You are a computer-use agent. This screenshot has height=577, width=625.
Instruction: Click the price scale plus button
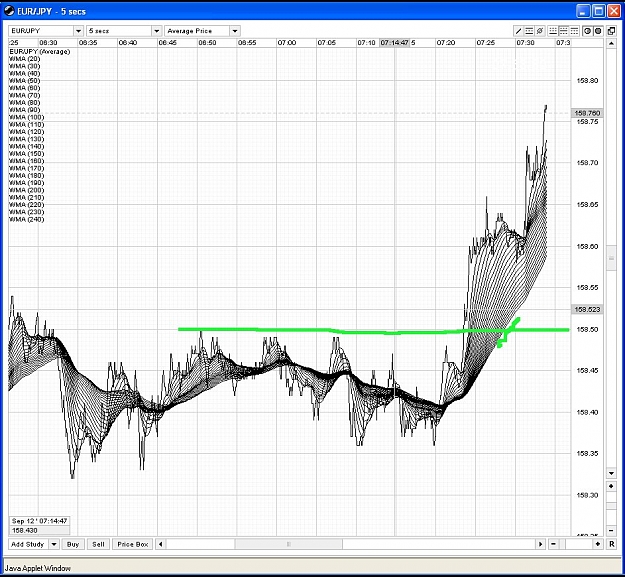[611, 487]
